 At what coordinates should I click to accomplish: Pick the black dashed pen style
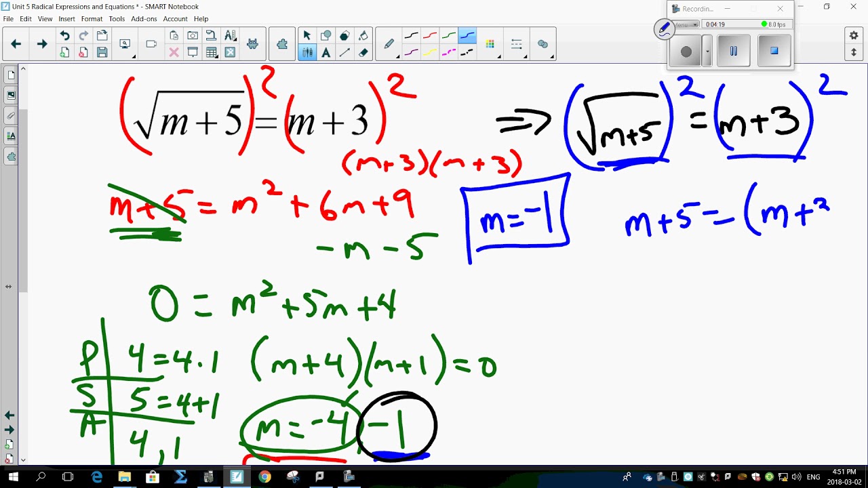click(467, 52)
